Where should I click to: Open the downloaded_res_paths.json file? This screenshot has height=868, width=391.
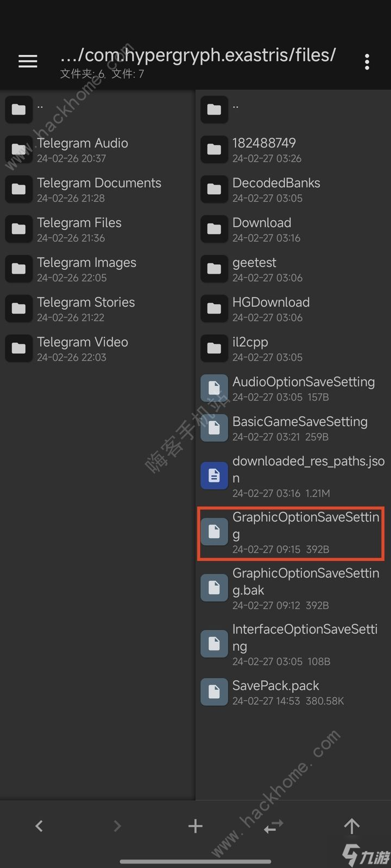[293, 476]
